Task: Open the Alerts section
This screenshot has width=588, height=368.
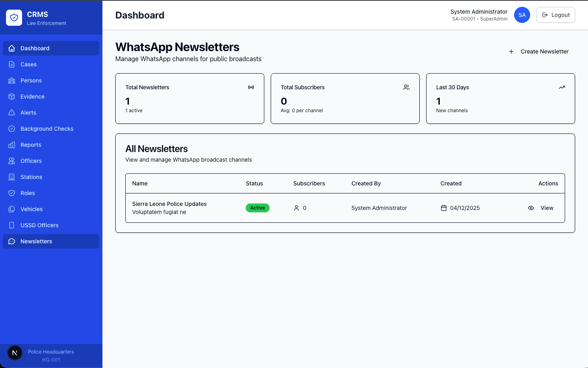Action: pyautogui.click(x=51, y=113)
